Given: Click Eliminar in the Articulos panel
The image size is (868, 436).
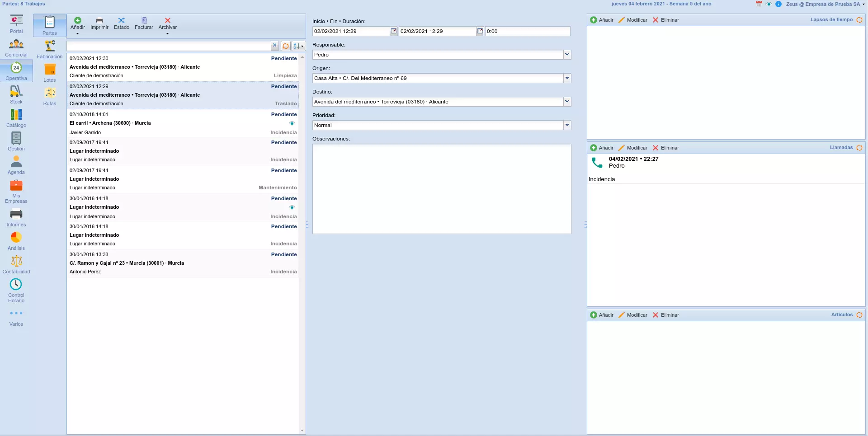Looking at the screenshot, I should 665,315.
